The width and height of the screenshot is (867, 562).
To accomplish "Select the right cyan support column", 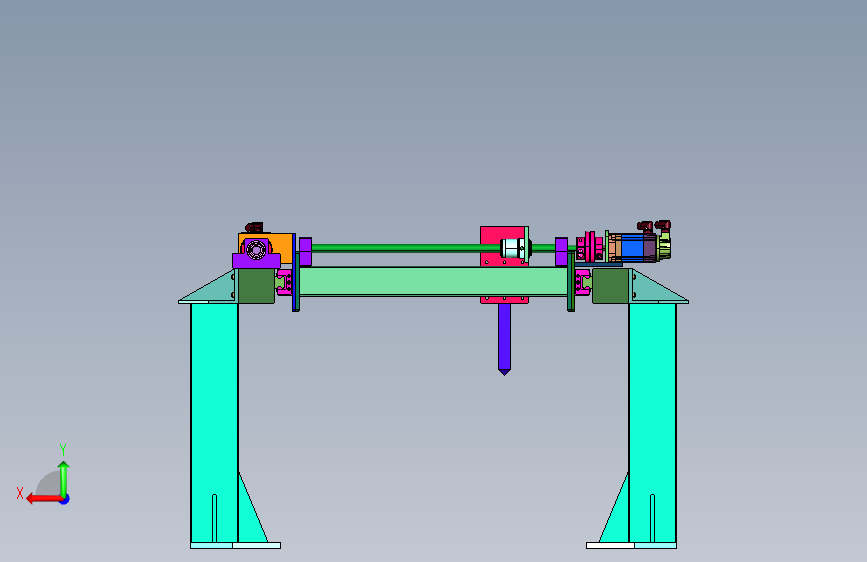I will tap(652, 423).
